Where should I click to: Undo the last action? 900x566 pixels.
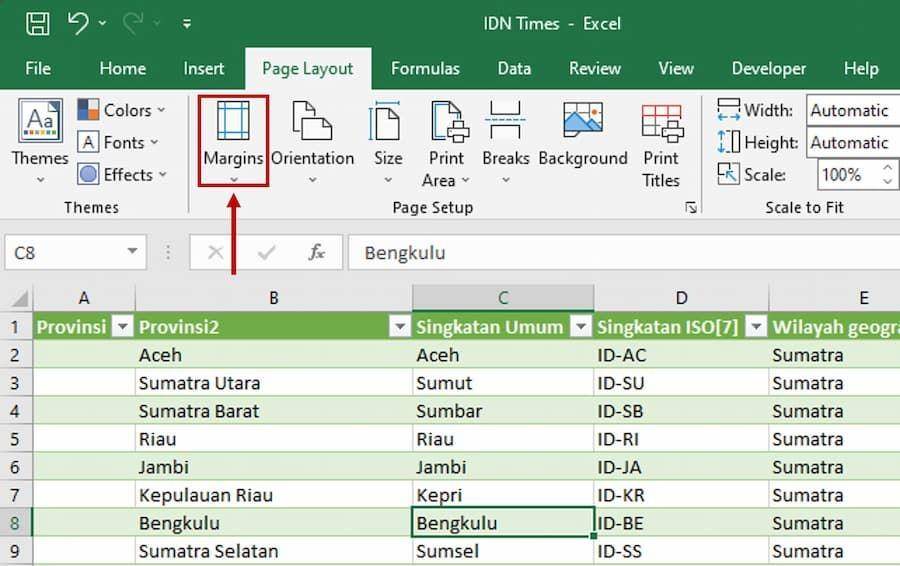point(77,24)
